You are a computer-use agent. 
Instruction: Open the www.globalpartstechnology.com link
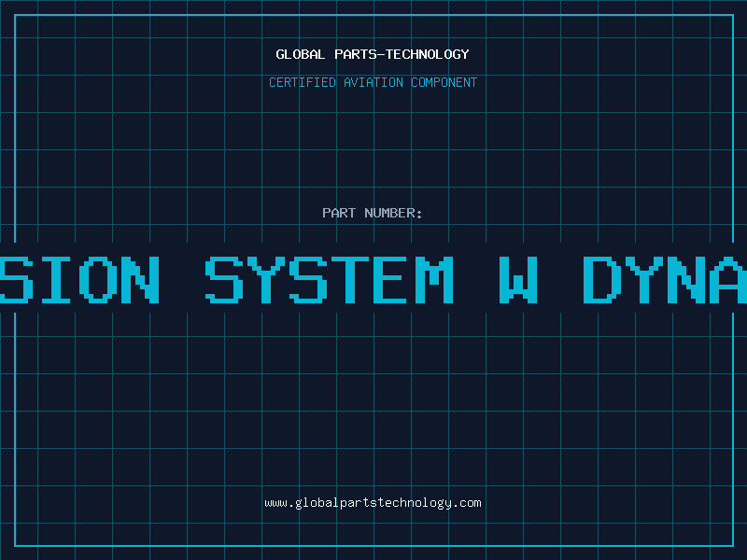373,503
